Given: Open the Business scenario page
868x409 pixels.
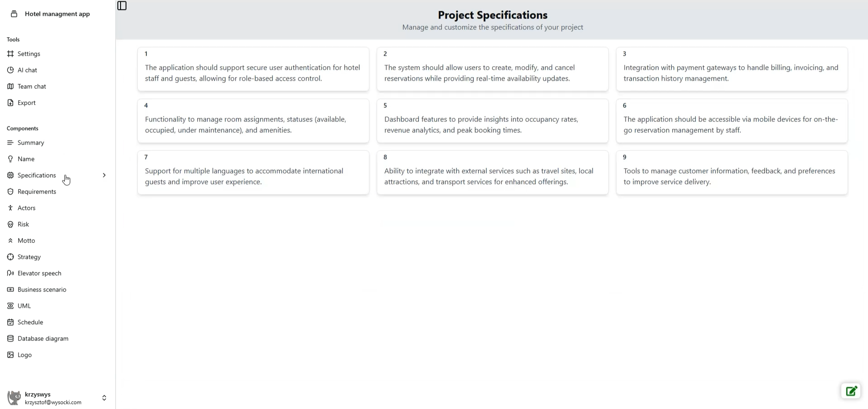Looking at the screenshot, I should 42,290.
